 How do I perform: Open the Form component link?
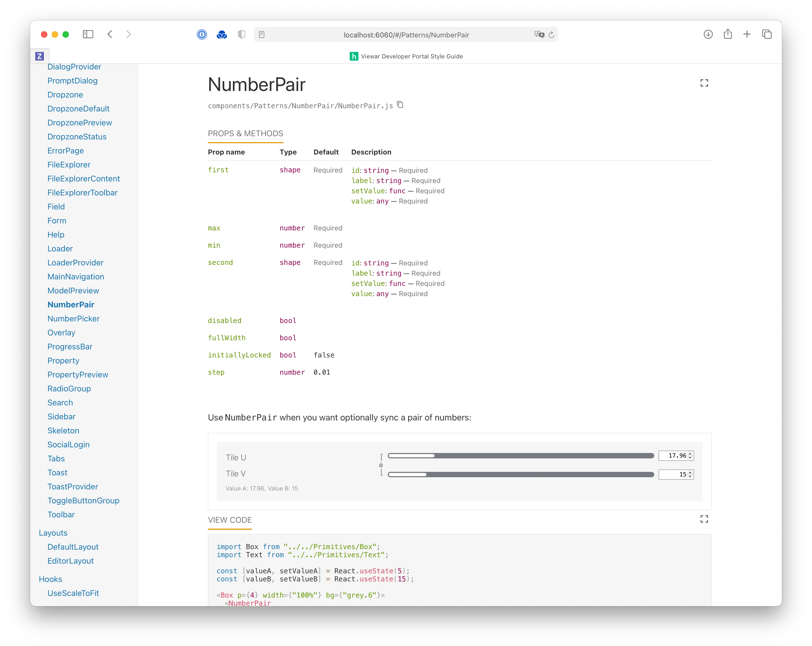[57, 220]
